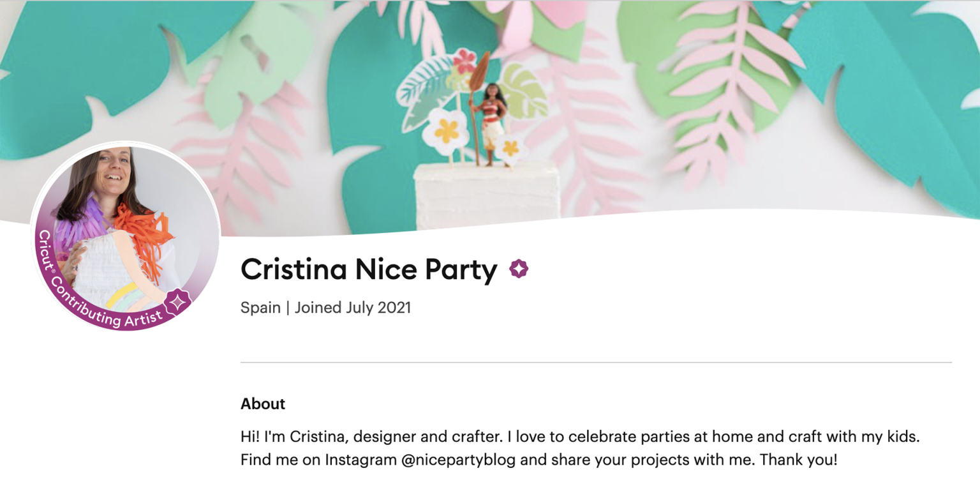The width and height of the screenshot is (980, 491).
Task: Click the white frosted cake in banner
Action: (x=486, y=195)
